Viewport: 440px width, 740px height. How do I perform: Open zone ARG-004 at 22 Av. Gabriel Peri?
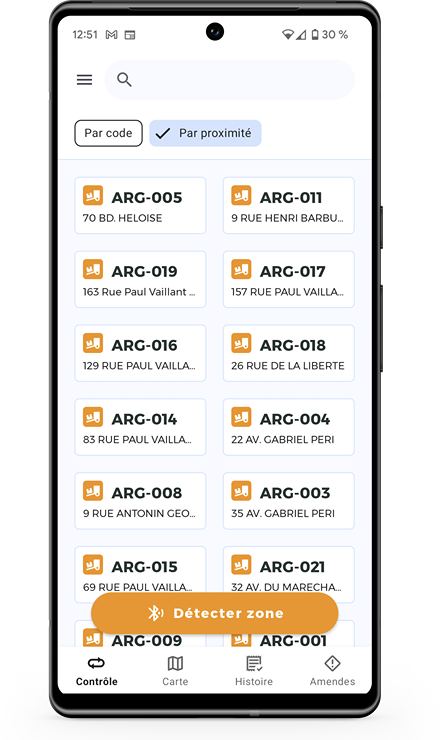[x=288, y=427]
